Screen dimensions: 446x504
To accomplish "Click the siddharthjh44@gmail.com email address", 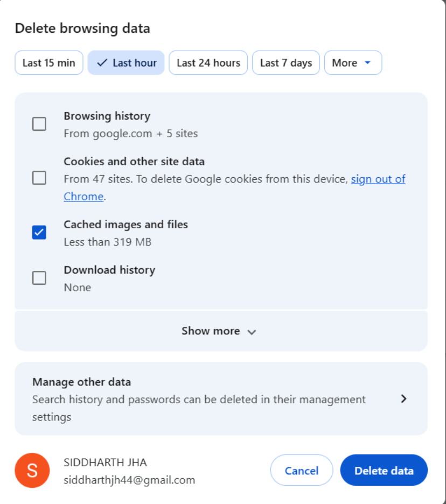I will pos(129,480).
